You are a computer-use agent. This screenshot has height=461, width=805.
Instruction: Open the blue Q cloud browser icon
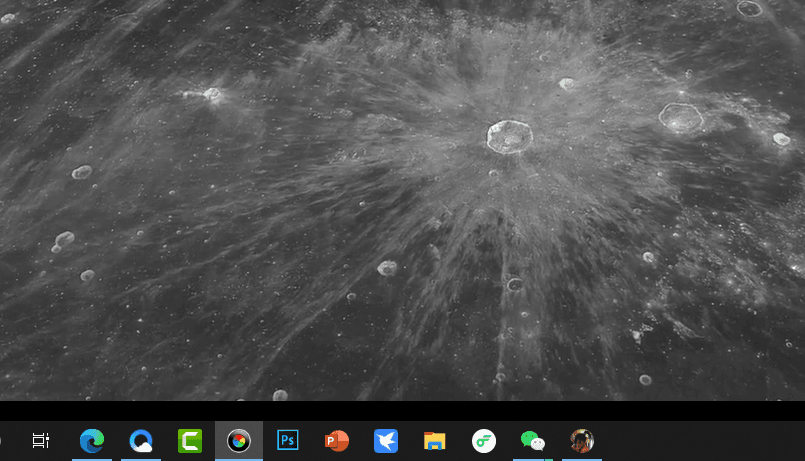pyautogui.click(x=141, y=440)
